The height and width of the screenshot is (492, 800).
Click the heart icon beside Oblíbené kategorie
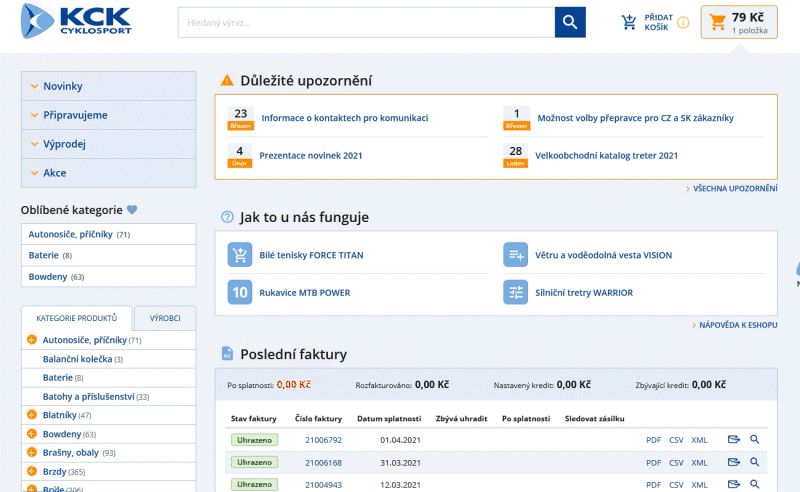132,210
